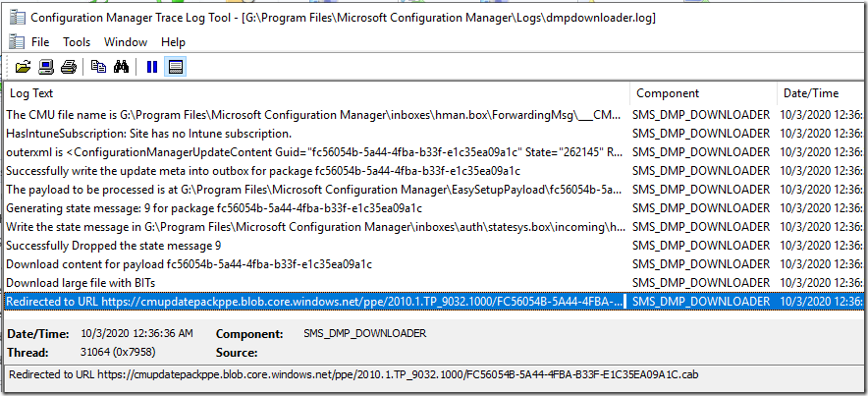Click the Open on Server computer icon
This screenshot has height=396, width=868.
[x=45, y=67]
